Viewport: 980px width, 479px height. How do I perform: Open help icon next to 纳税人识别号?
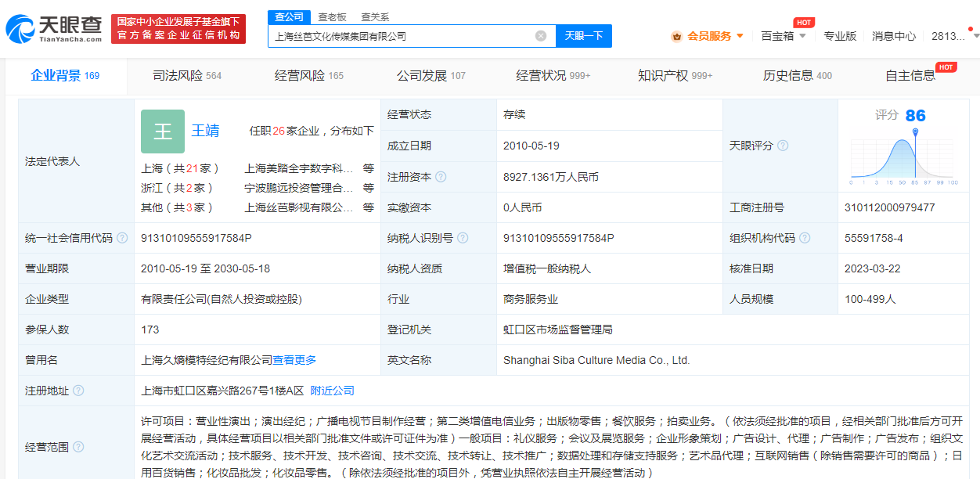(x=463, y=238)
